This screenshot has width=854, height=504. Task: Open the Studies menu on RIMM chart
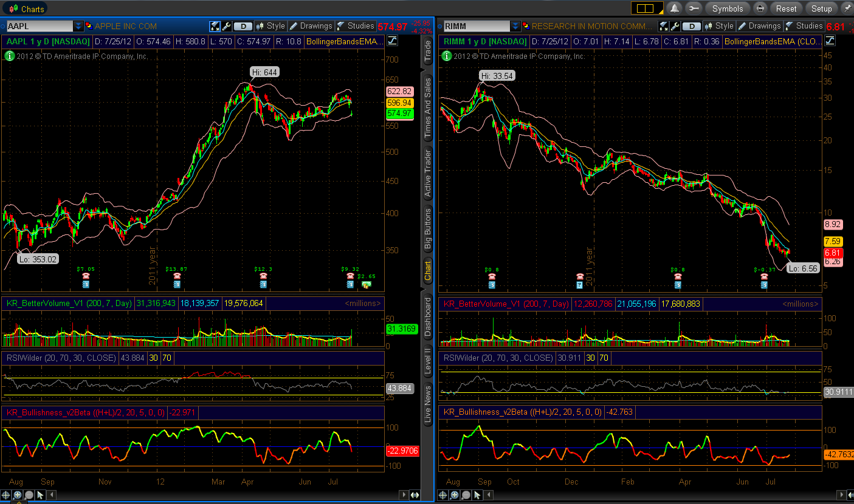tap(804, 26)
